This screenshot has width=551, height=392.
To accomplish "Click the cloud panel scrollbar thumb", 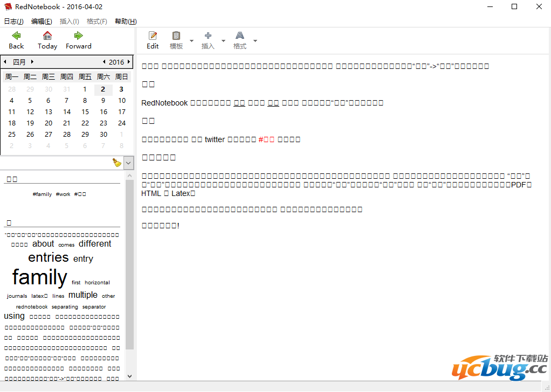I will tap(130, 264).
